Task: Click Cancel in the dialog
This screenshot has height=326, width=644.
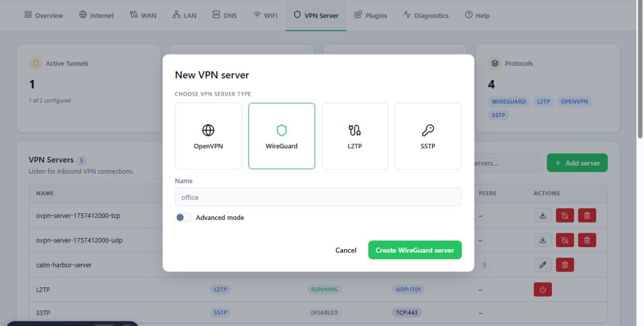Action: [x=346, y=250]
